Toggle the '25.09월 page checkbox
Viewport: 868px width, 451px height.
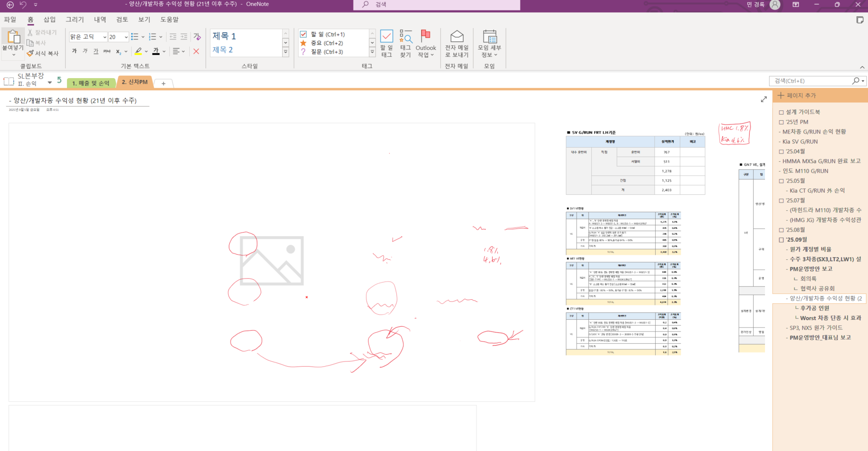tap(781, 240)
